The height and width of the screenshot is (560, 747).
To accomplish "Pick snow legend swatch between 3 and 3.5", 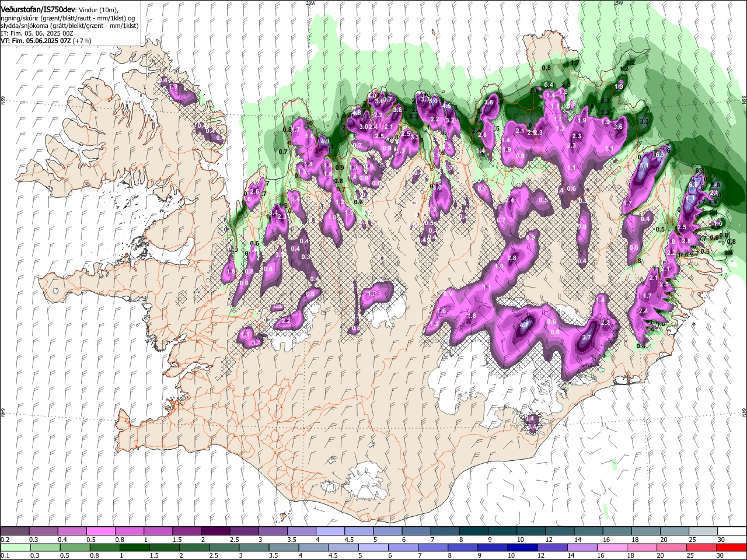I will (272, 531).
